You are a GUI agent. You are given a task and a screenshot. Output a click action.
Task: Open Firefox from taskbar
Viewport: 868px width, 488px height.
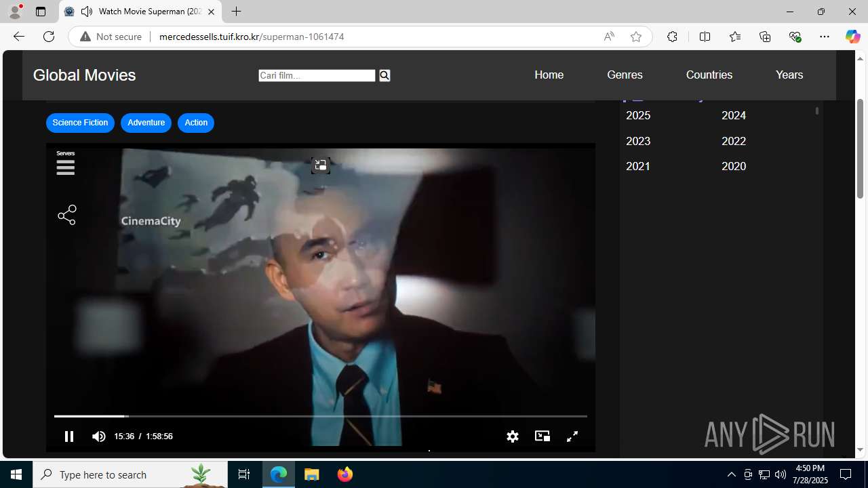[x=345, y=474]
